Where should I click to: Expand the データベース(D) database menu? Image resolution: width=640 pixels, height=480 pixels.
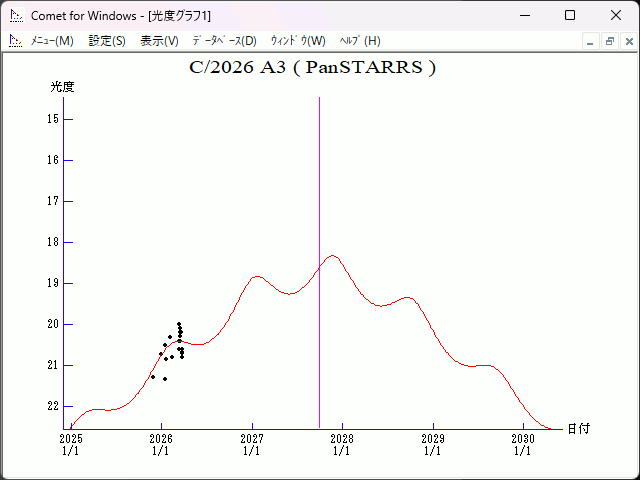click(x=224, y=41)
